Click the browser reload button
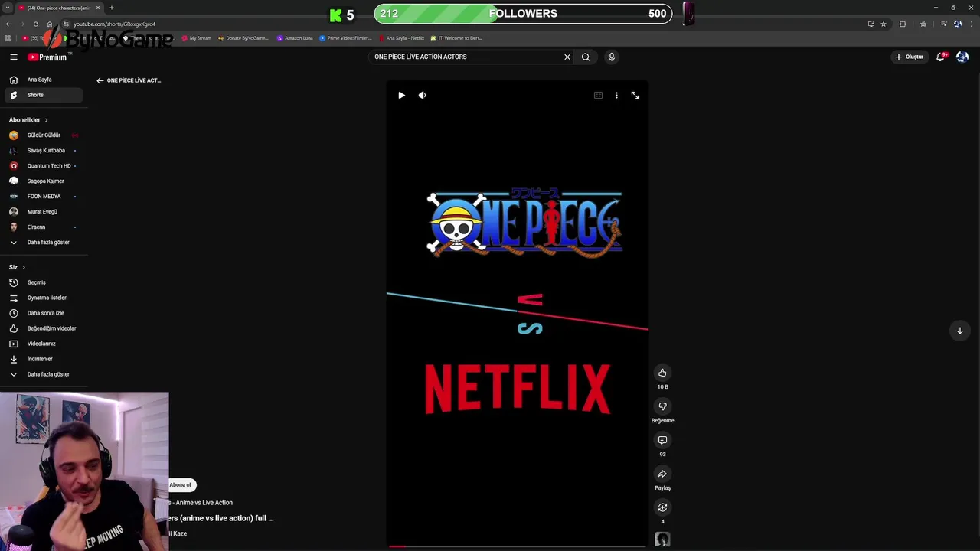The height and width of the screenshot is (551, 980). click(35, 24)
